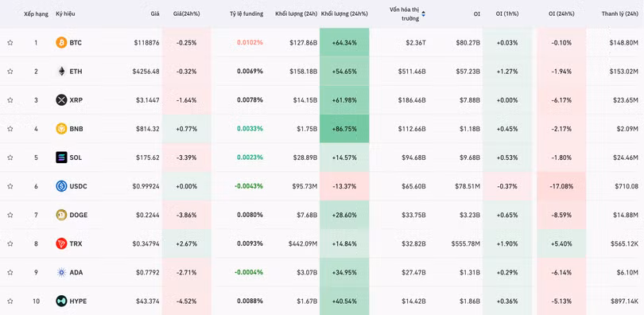Click the Ethereum coin logo
Image resolution: width=644 pixels, height=315 pixels.
[x=61, y=71]
